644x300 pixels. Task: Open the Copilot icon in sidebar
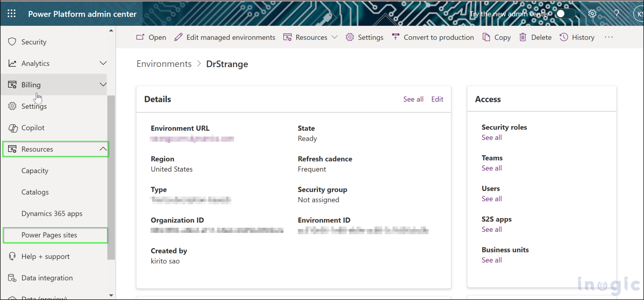pos(13,128)
